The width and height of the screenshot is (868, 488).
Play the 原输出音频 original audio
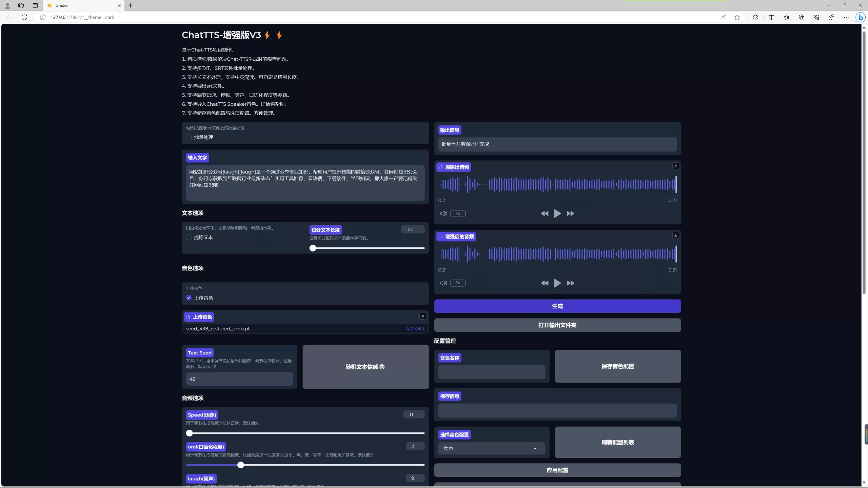[557, 213]
